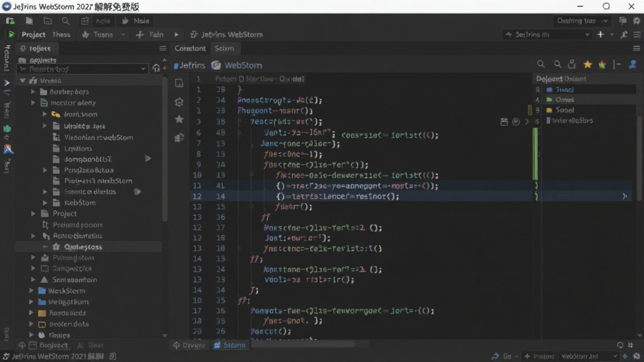Expand the Roabep boys folder
This screenshot has height=362, width=644.
coord(33,92)
